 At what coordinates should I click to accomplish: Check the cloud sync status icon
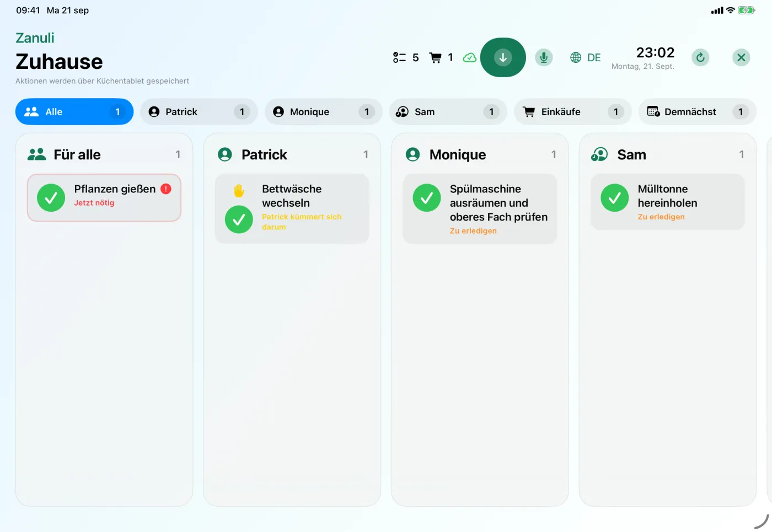(x=469, y=57)
